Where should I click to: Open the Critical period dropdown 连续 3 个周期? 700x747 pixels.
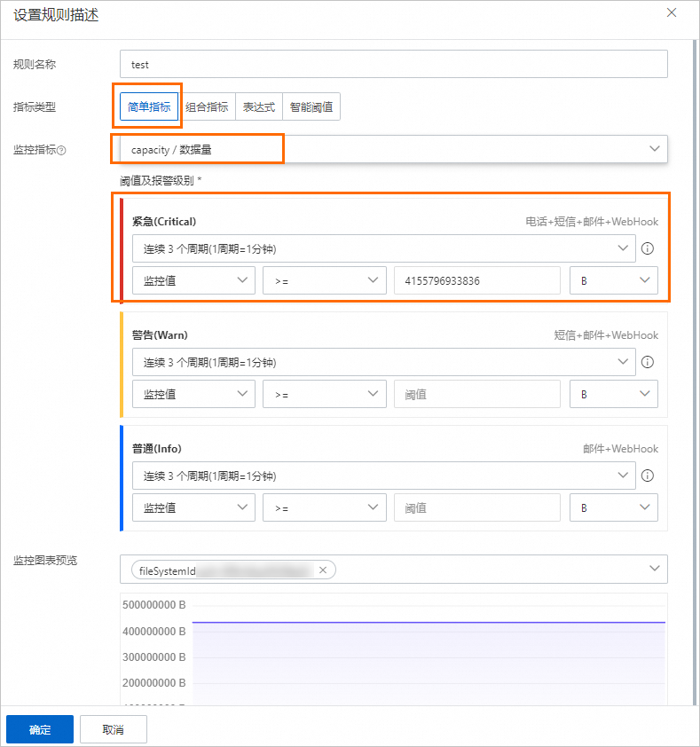[x=383, y=248]
